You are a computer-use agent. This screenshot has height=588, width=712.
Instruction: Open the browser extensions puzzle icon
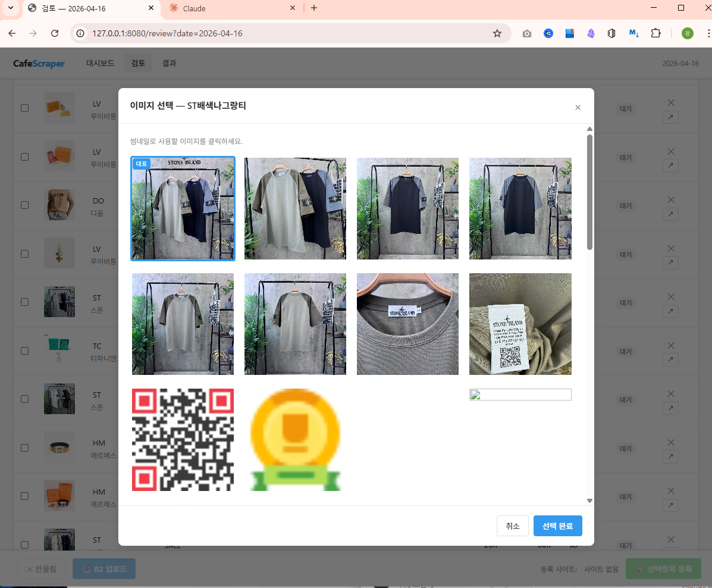pos(655,33)
